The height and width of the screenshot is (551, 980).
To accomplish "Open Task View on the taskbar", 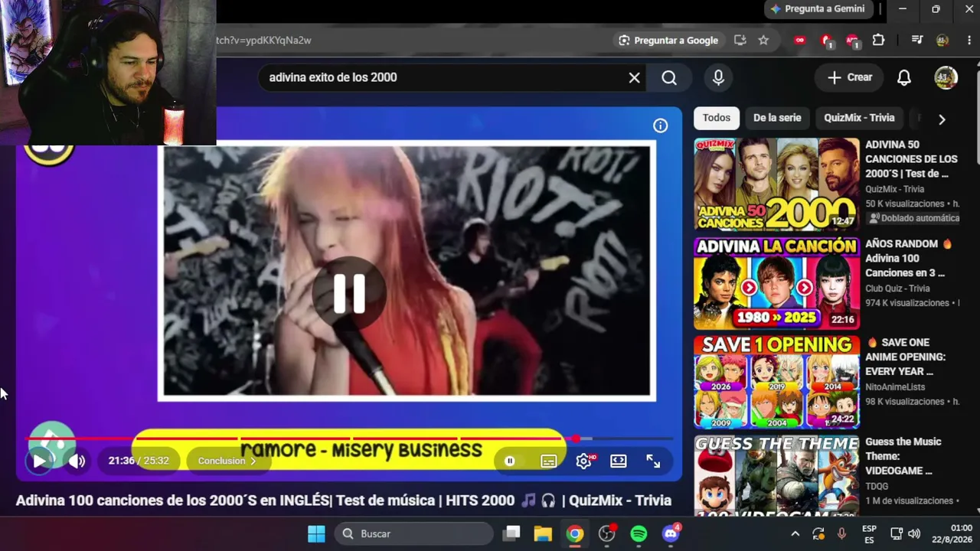I will click(x=511, y=533).
